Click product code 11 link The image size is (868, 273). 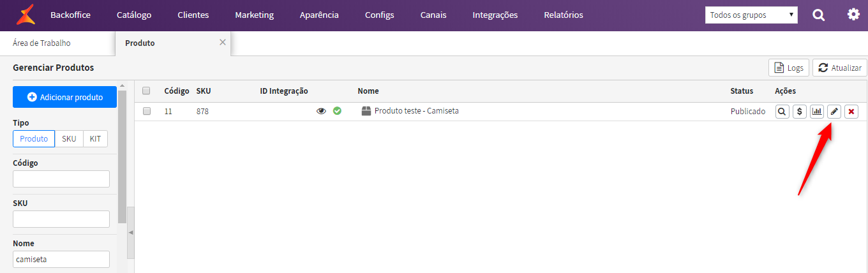tap(168, 111)
